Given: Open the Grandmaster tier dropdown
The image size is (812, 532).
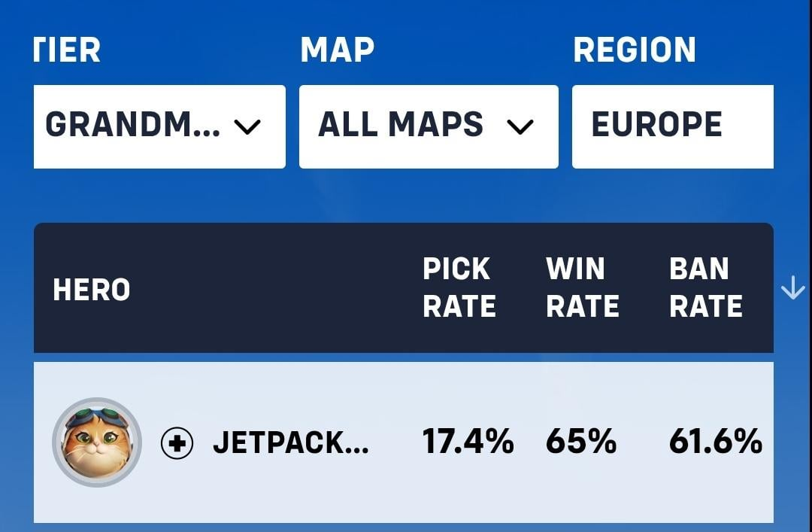Looking at the screenshot, I should (159, 126).
